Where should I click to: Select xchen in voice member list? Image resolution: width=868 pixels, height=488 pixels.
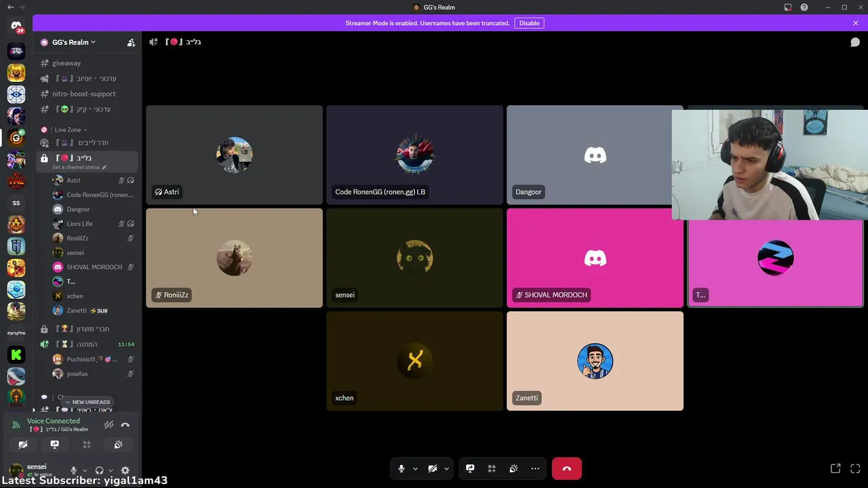pyautogui.click(x=93, y=296)
